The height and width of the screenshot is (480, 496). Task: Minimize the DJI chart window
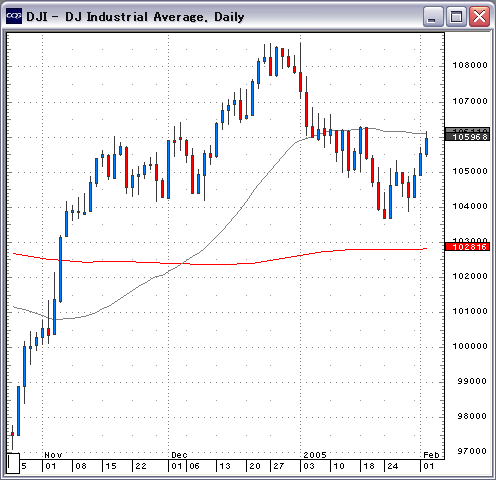[x=432, y=17]
